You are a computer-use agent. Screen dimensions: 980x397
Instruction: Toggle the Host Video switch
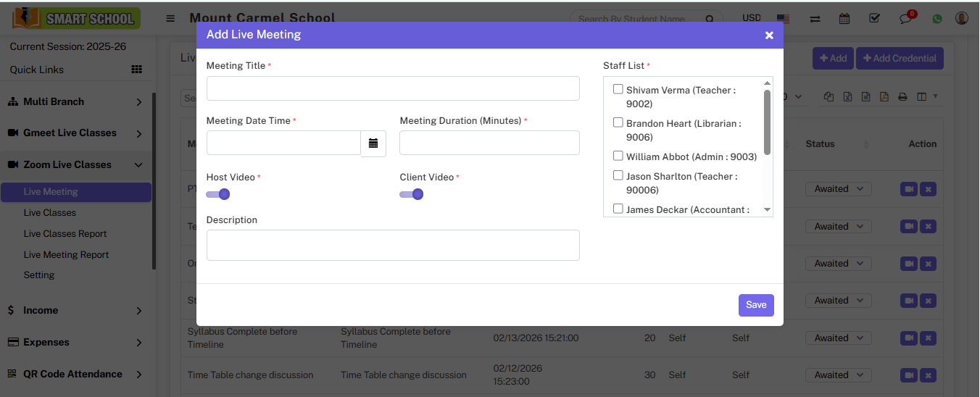tap(218, 194)
